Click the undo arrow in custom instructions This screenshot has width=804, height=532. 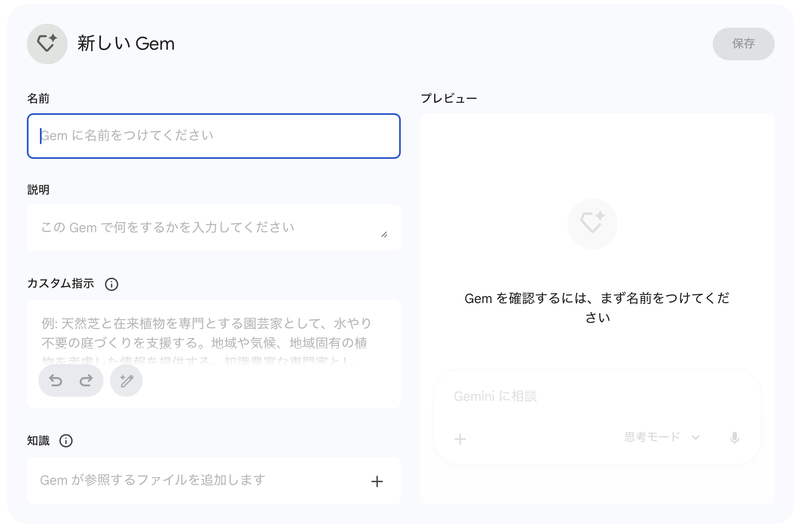(x=56, y=380)
